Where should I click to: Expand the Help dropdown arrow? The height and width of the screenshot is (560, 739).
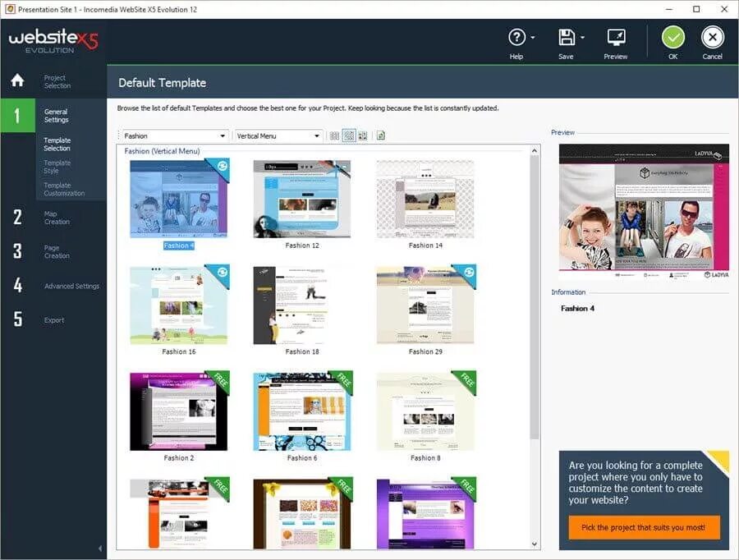[x=533, y=37]
